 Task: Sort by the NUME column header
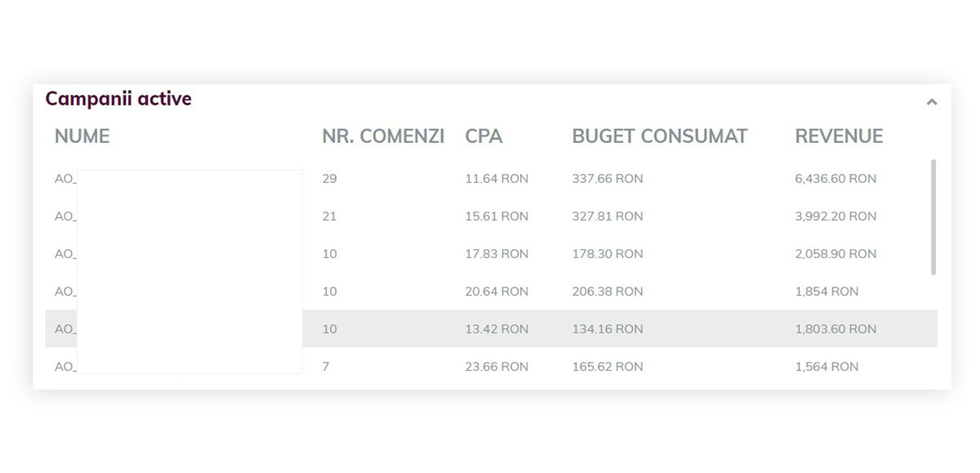tap(82, 136)
